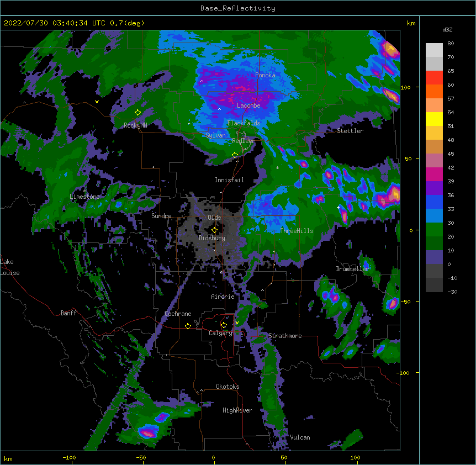
Task: Click the Didsbury city label
Action: point(211,238)
